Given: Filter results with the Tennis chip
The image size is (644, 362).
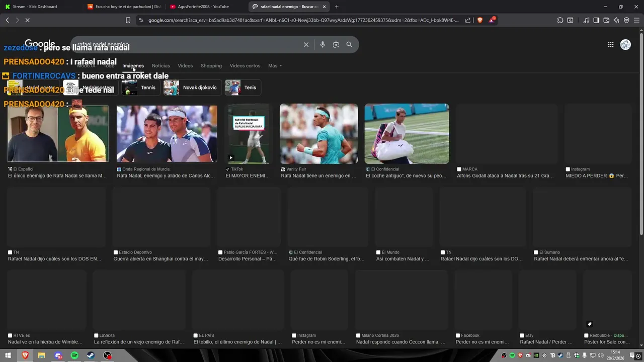Looking at the screenshot, I should pos(141,87).
